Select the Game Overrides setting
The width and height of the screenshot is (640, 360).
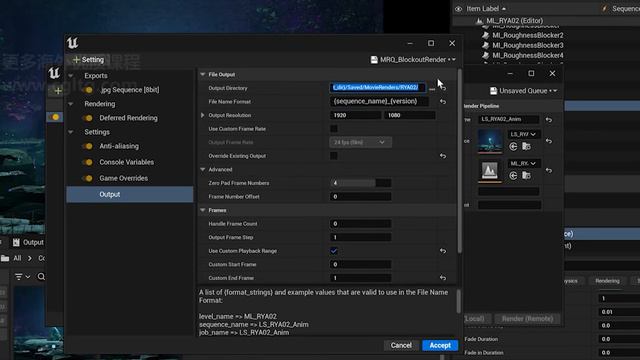click(123, 178)
